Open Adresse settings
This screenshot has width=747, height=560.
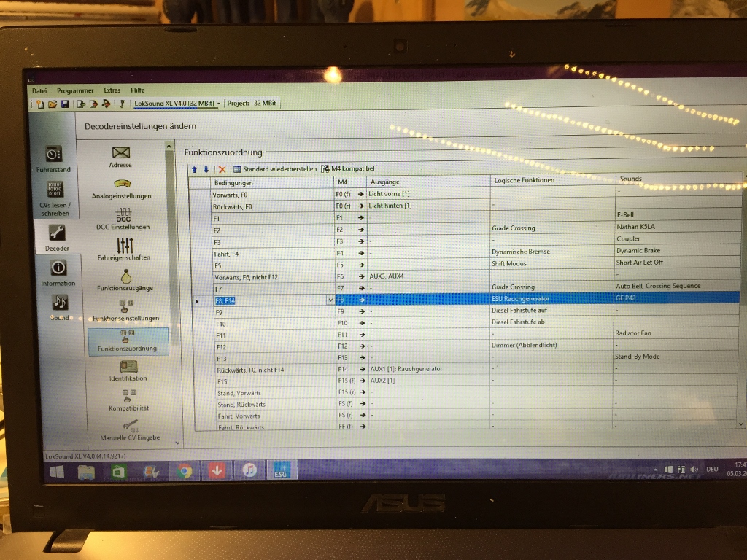[x=120, y=157]
